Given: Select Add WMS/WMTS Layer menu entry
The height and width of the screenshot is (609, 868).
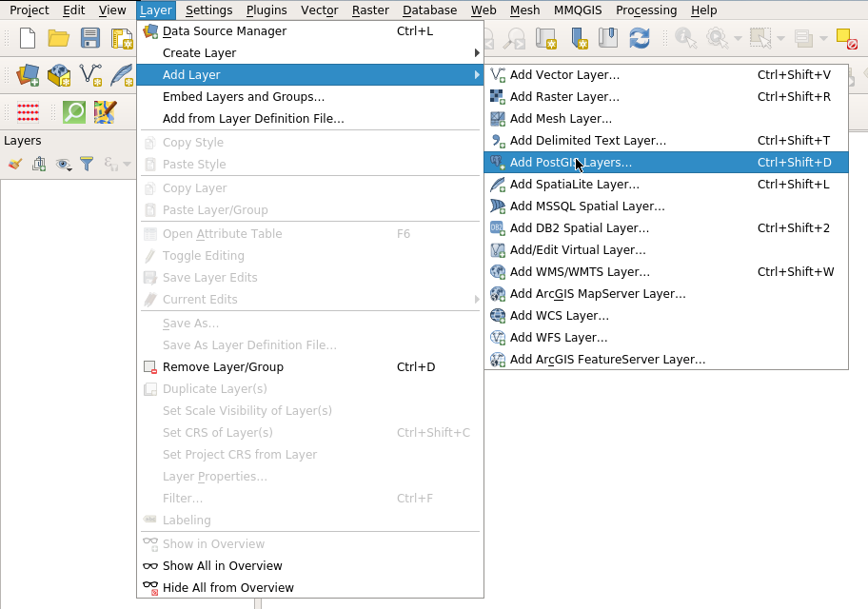Looking at the screenshot, I should click(580, 272).
